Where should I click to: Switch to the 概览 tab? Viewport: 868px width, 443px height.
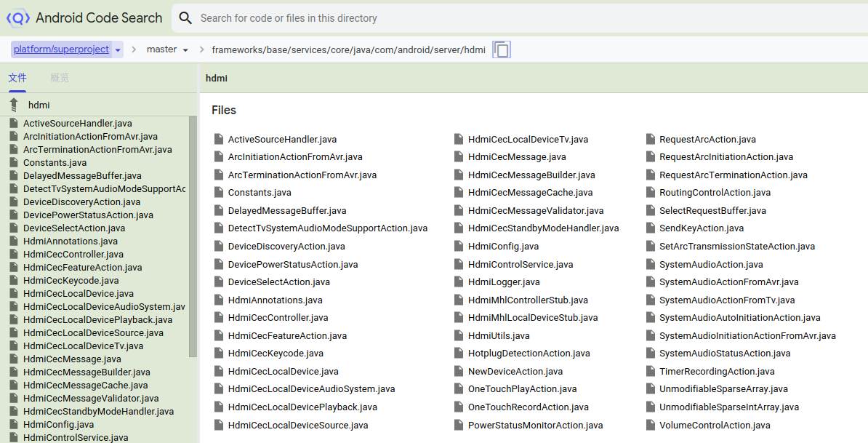click(x=60, y=78)
